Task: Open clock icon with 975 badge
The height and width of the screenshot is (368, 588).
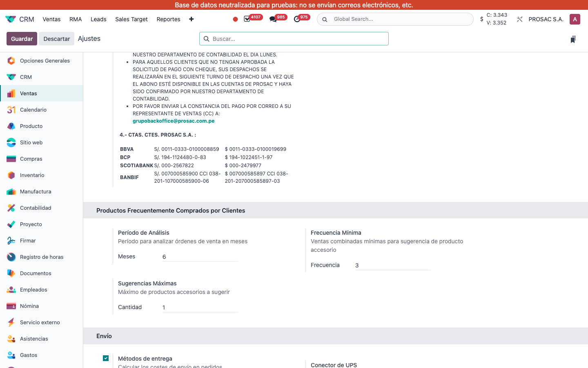Action: click(297, 19)
